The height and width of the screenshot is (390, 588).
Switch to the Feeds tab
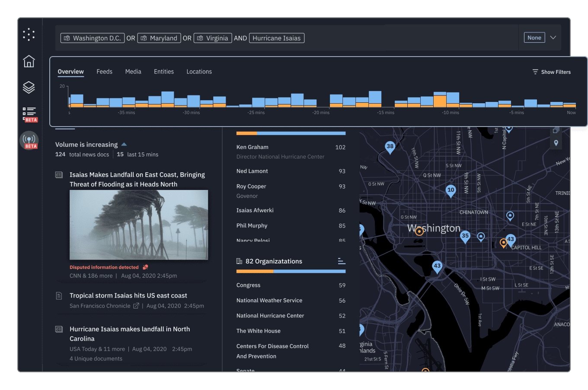coord(104,72)
